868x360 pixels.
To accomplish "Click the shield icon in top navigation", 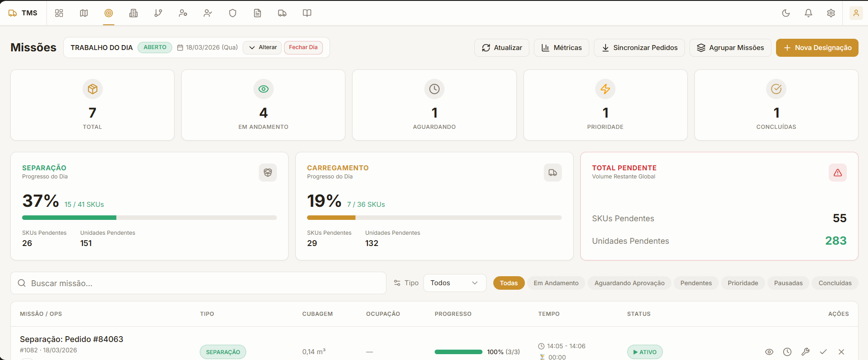I will (x=233, y=13).
